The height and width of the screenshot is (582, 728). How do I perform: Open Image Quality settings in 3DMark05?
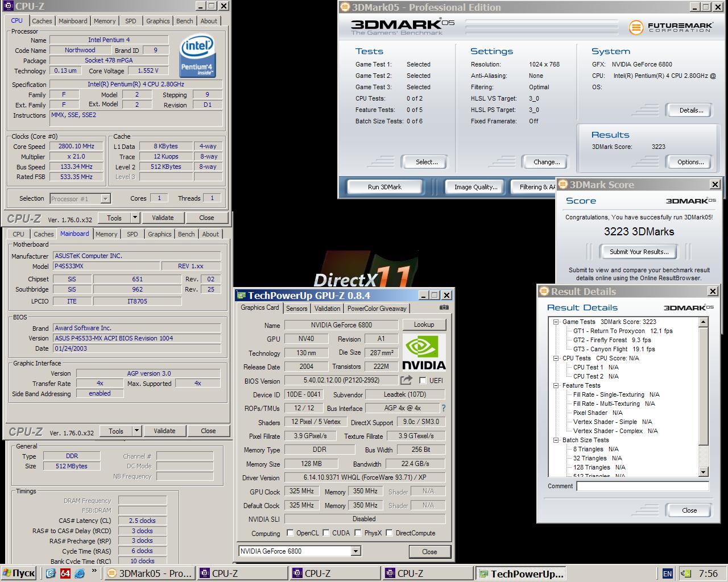click(475, 187)
